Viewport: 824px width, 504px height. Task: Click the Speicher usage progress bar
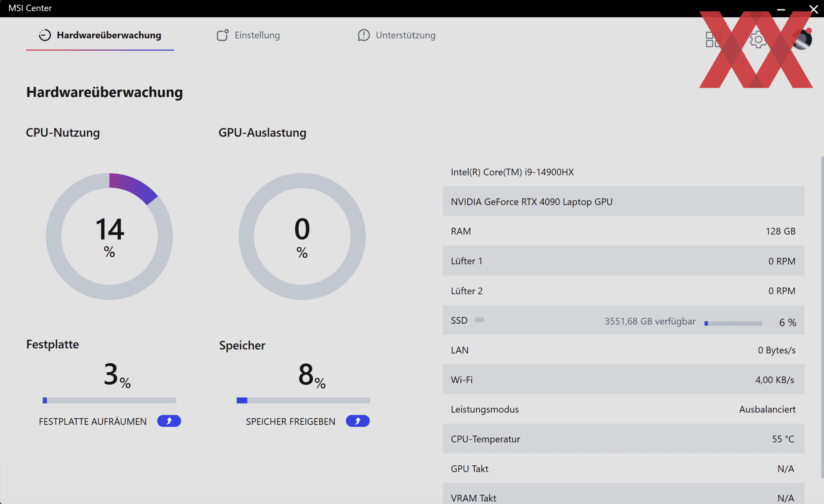[303, 401]
